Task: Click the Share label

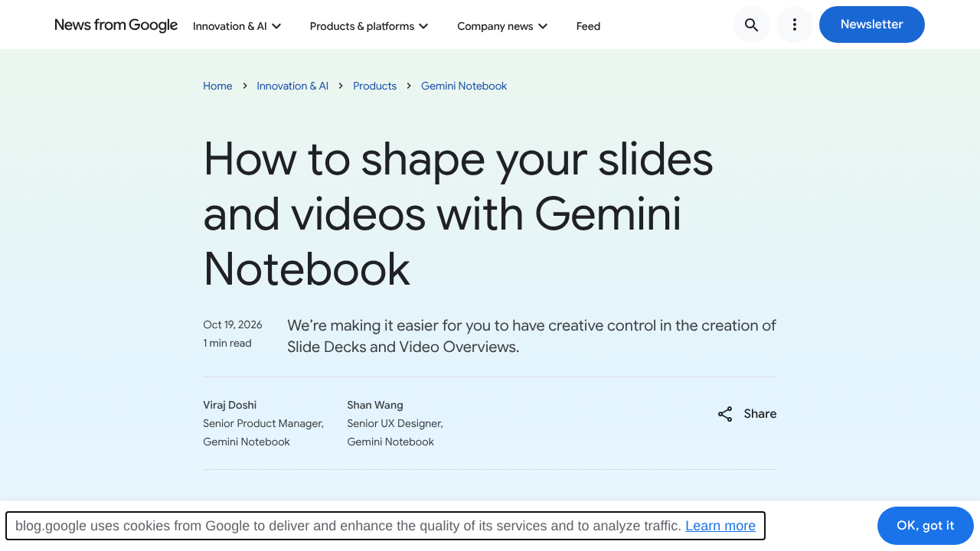Action: pos(760,414)
